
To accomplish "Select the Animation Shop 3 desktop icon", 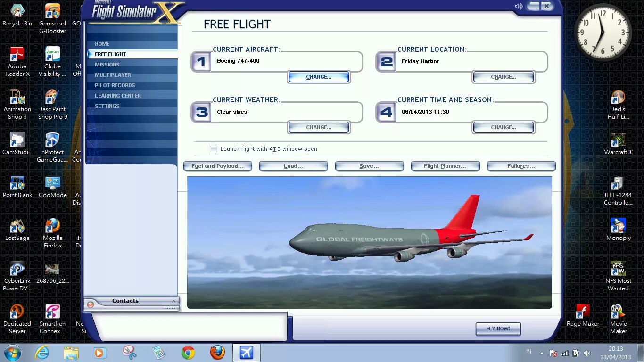I will [17, 105].
